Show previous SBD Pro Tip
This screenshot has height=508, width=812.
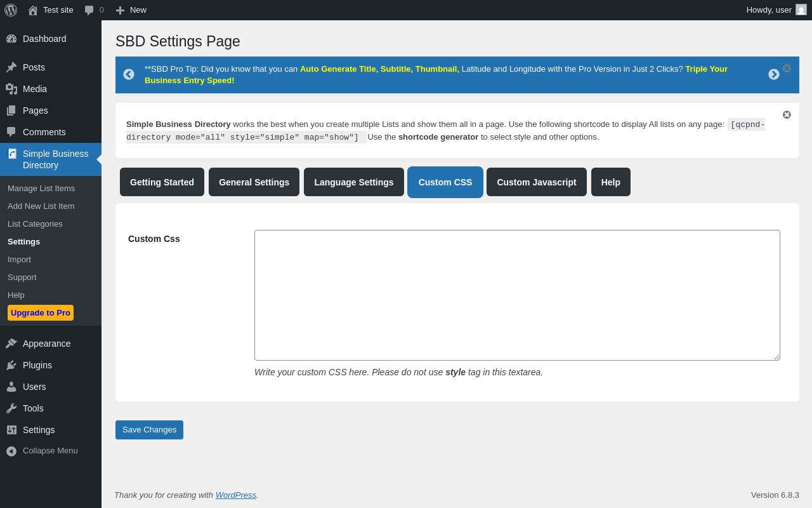click(129, 74)
